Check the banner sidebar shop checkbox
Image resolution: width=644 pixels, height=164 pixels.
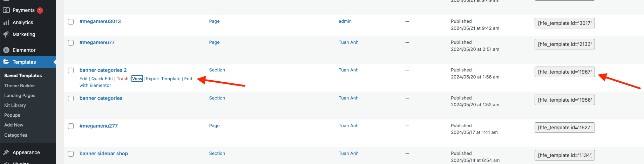71,154
